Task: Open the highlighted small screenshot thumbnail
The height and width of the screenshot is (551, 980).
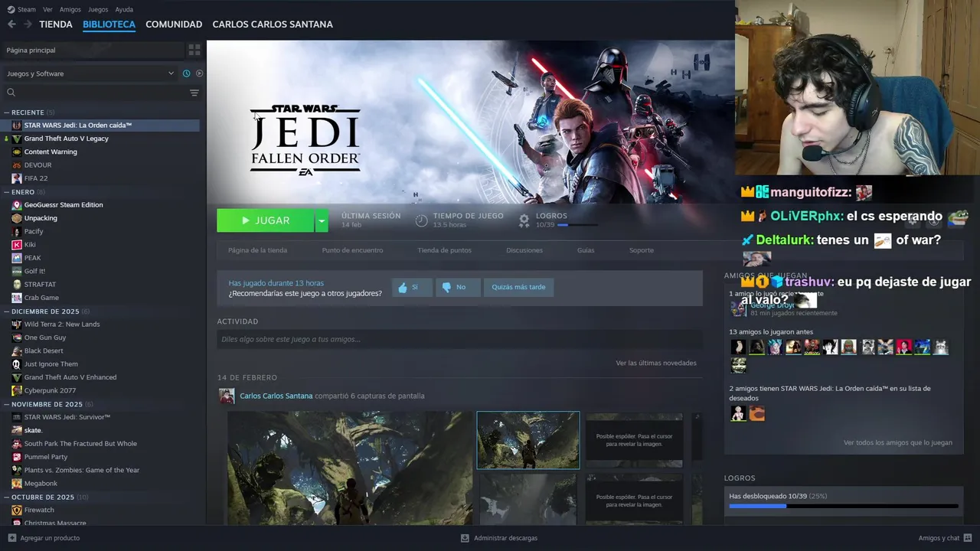Action: 528,440
